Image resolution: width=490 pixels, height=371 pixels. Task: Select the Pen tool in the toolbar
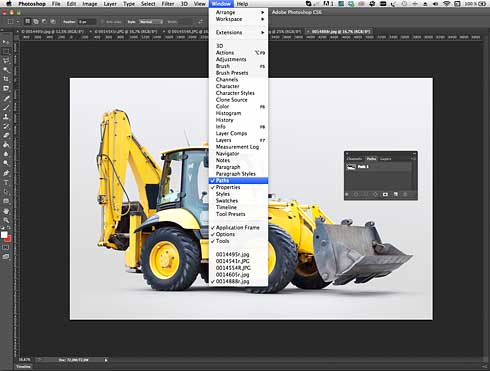[x=6, y=173]
